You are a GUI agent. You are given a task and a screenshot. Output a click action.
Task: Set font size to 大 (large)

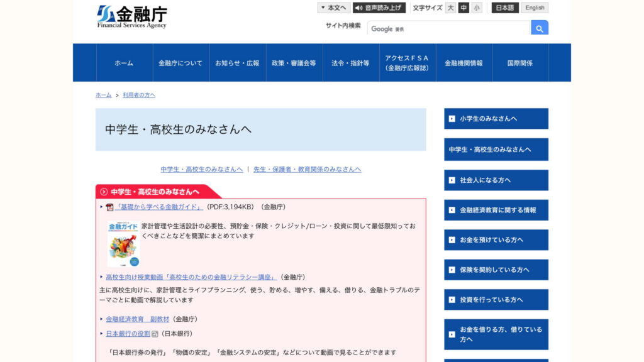point(450,8)
